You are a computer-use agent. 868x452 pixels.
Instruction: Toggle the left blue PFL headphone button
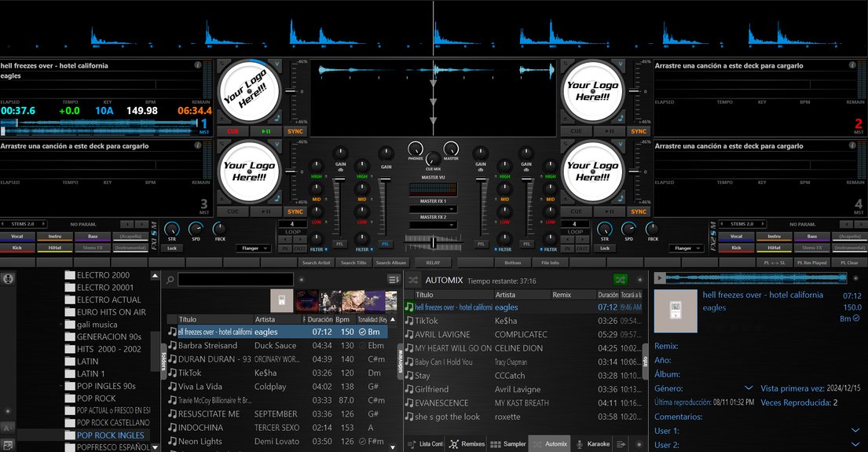[x=385, y=244]
